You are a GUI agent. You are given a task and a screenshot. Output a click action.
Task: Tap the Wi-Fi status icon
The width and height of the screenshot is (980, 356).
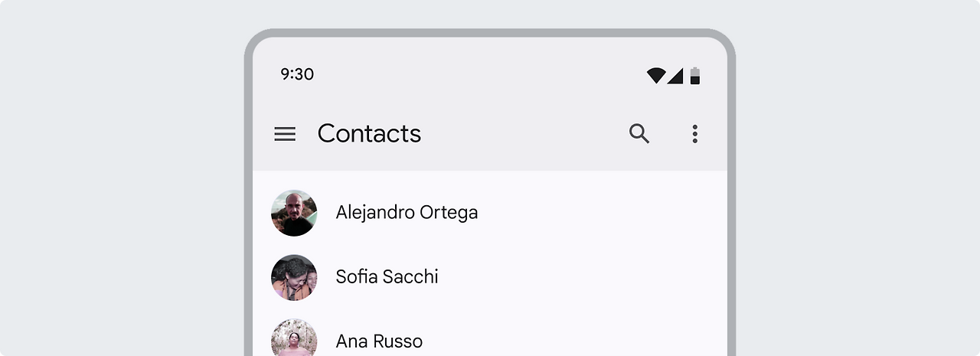(x=655, y=75)
